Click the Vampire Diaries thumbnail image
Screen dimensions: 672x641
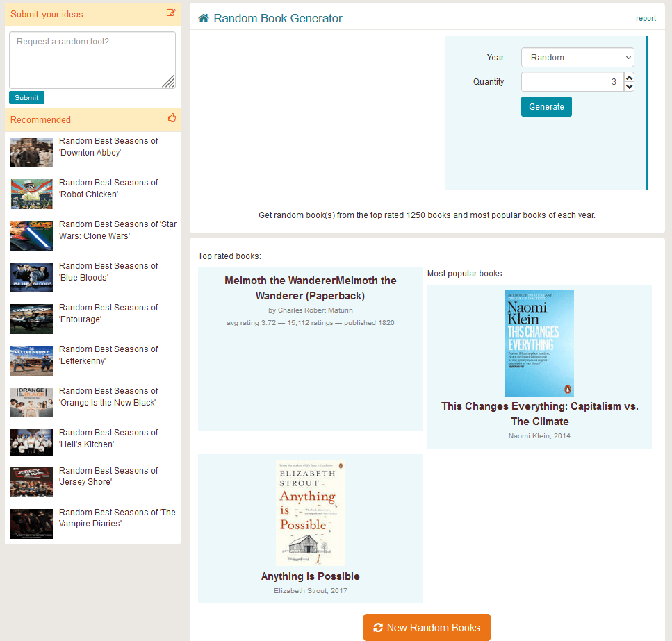click(x=32, y=524)
